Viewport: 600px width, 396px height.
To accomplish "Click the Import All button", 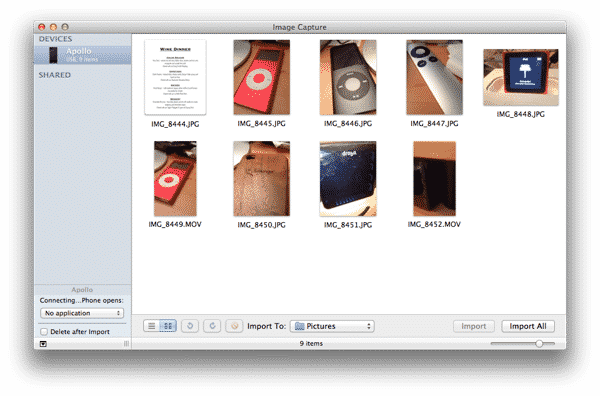I will pyautogui.click(x=528, y=326).
